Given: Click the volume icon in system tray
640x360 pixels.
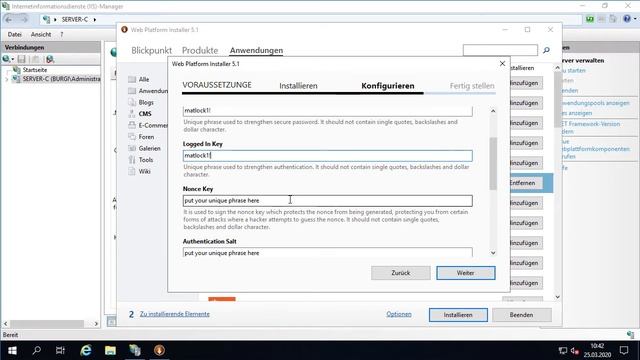Looking at the screenshot, I should click(575, 351).
